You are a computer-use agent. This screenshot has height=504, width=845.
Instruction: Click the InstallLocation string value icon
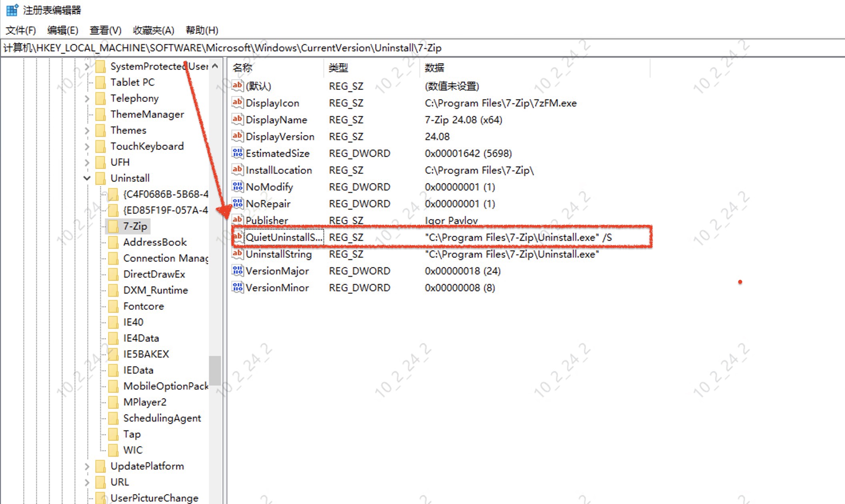tap(237, 170)
